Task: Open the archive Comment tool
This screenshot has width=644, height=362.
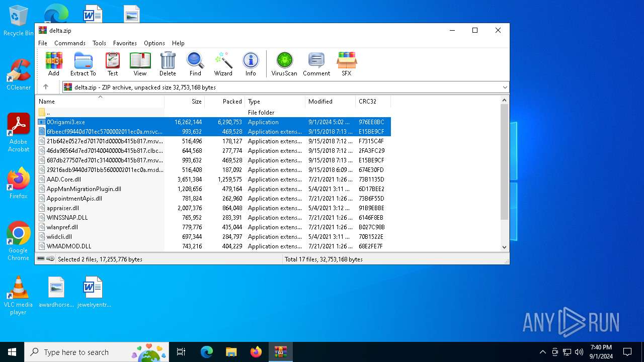Action: coord(316,64)
